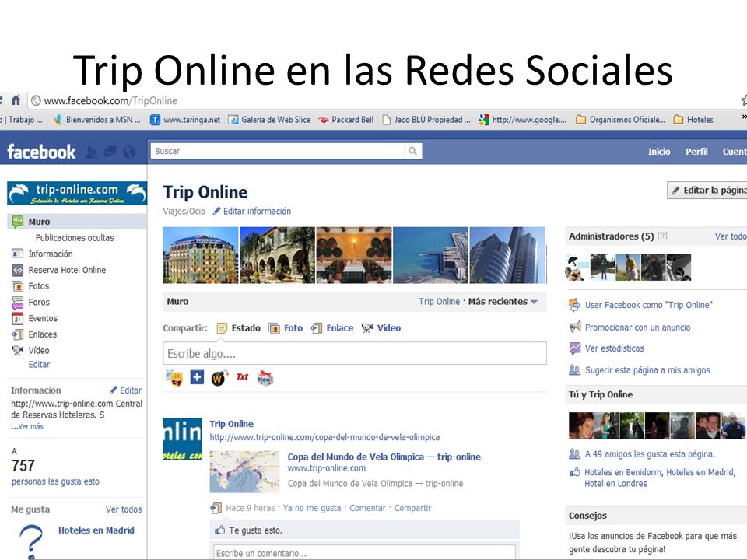
Task: Click the taringa.net bookmark icon
Action: (x=156, y=120)
